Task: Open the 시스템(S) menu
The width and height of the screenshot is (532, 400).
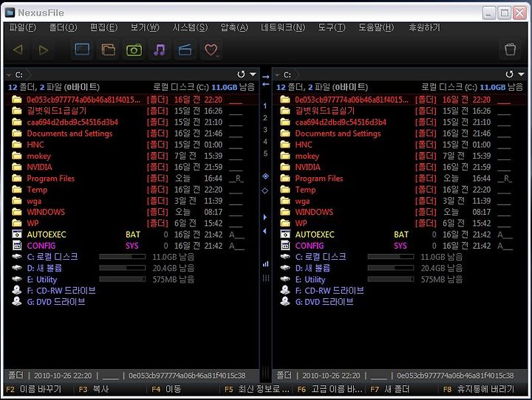Action: point(190,27)
